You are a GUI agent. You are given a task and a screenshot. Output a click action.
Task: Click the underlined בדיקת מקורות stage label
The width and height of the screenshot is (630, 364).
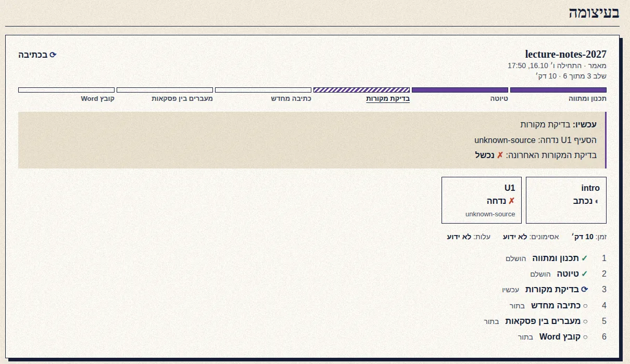coord(388,98)
